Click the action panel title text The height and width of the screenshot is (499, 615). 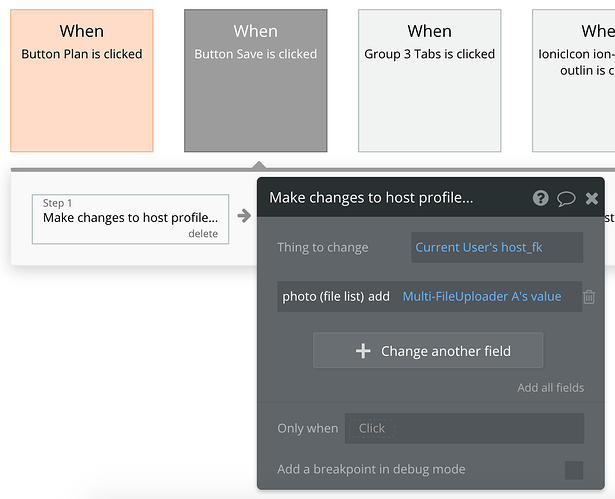(371, 198)
